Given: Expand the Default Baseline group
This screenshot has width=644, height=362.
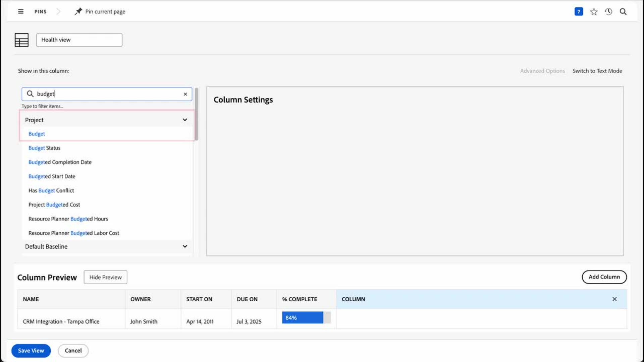Looking at the screenshot, I should pos(185,246).
